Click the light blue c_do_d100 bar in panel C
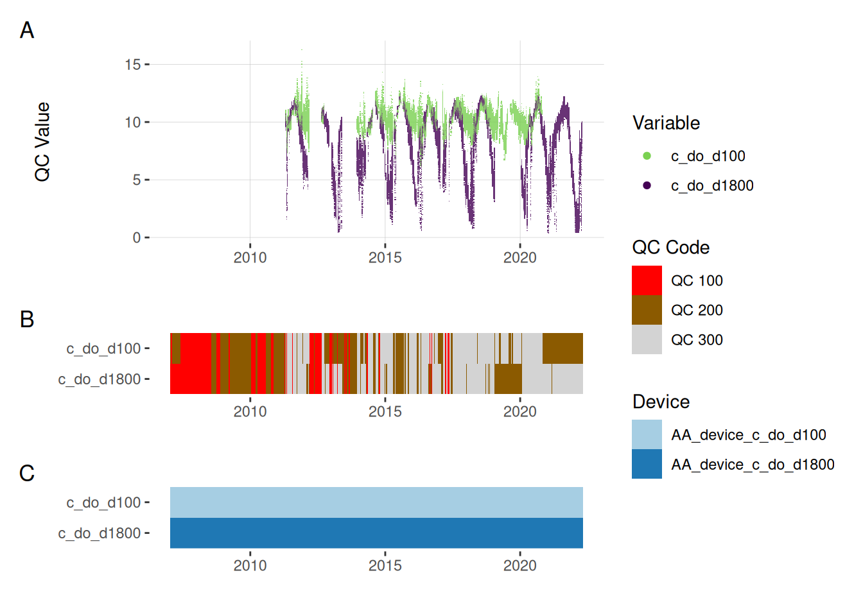This screenshot has height=616, width=863. (376, 502)
